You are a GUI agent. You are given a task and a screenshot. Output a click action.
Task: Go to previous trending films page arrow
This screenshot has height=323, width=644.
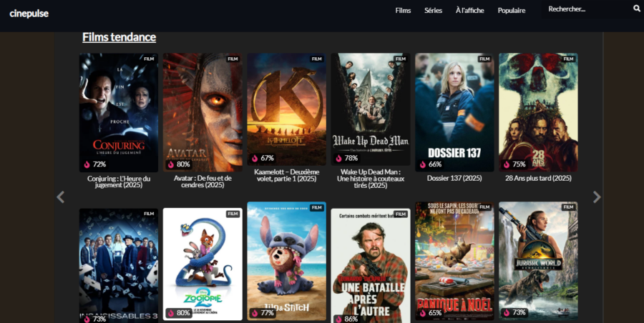[60, 197]
